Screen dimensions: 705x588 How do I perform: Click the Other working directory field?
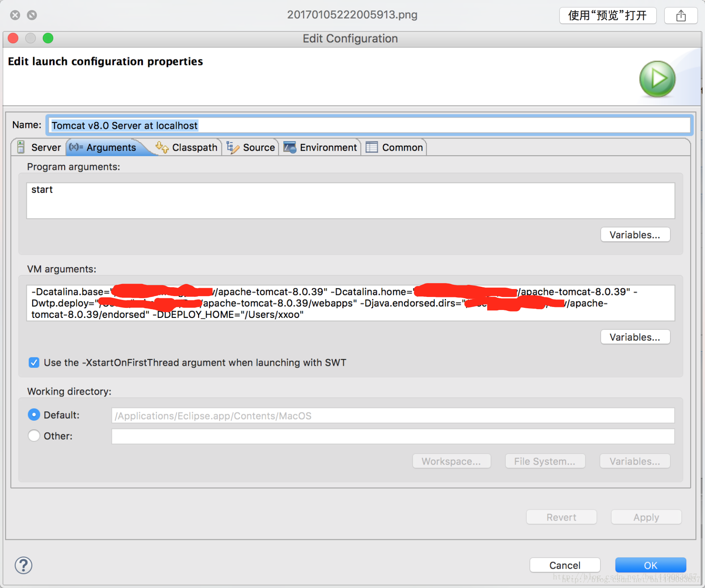[x=393, y=436]
